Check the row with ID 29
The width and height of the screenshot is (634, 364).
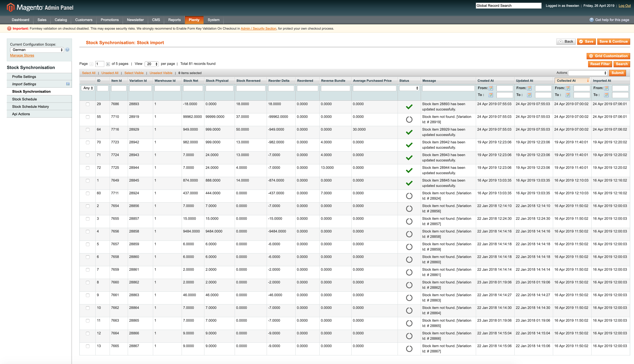click(x=88, y=104)
